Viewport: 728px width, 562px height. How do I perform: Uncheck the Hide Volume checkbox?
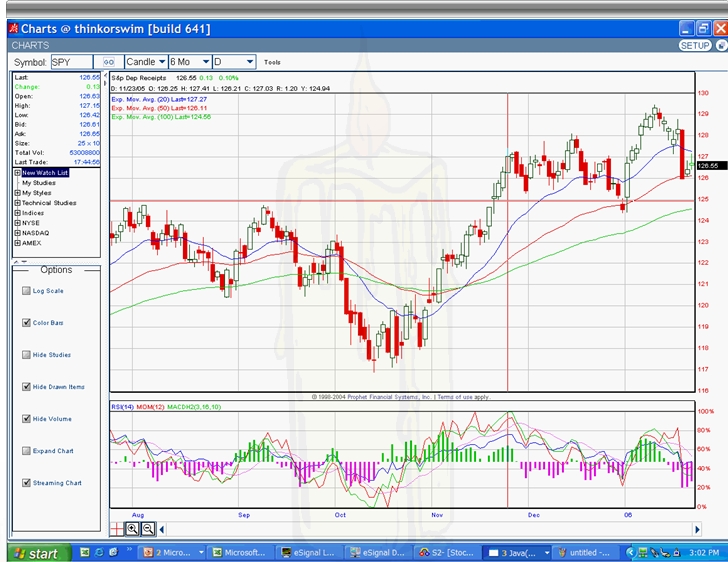click(26, 418)
